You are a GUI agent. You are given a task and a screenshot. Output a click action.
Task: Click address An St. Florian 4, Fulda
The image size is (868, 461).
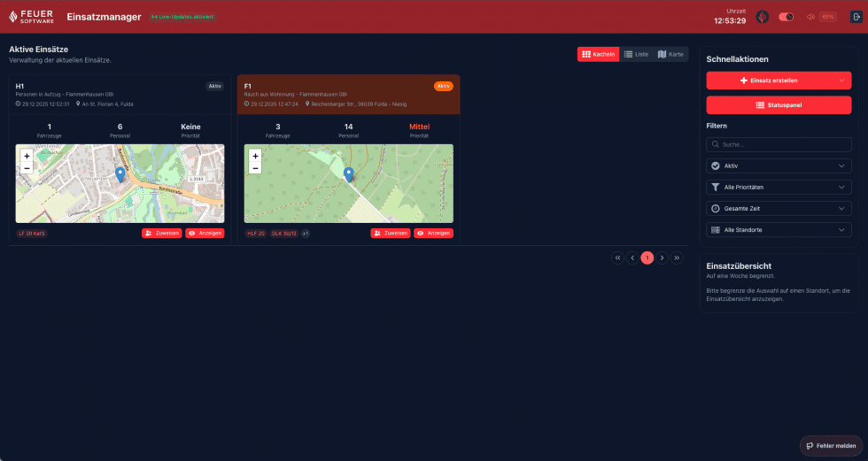pyautogui.click(x=107, y=104)
